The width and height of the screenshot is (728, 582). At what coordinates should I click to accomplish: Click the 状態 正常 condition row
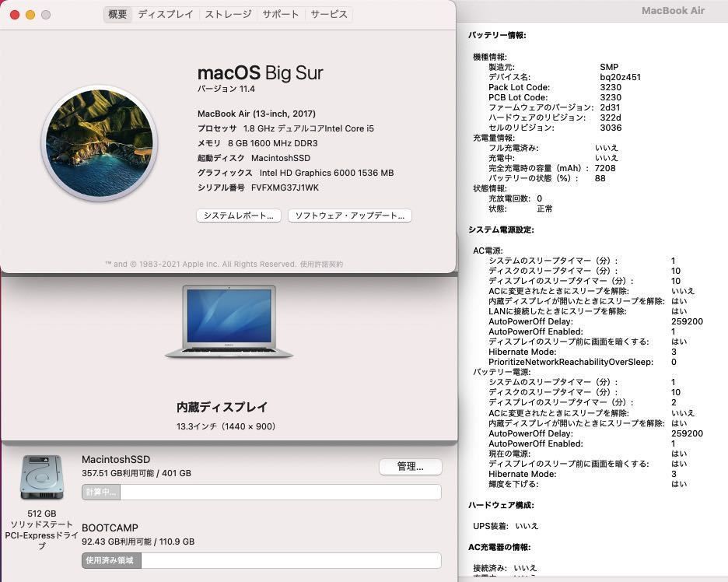[520, 209]
